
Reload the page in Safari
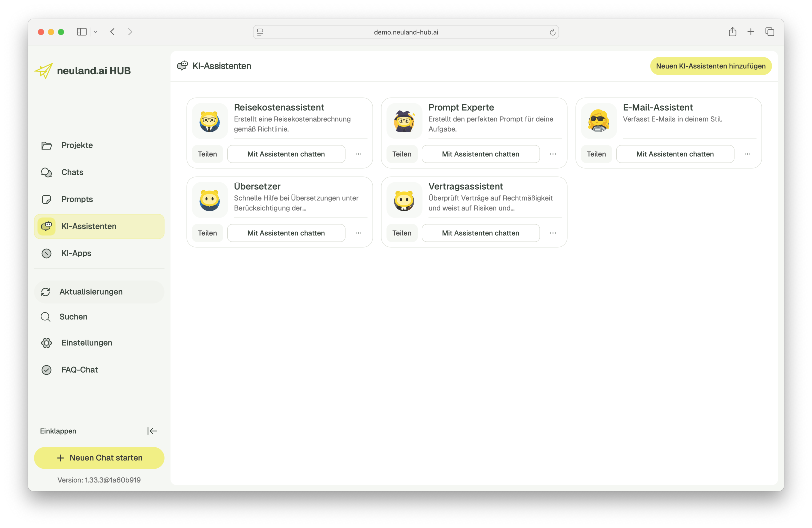[x=552, y=32]
